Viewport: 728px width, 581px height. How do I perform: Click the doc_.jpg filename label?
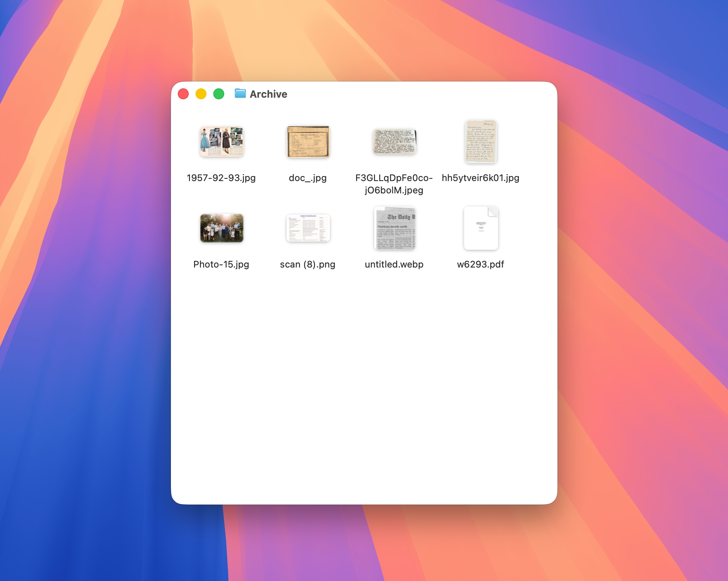click(x=308, y=178)
